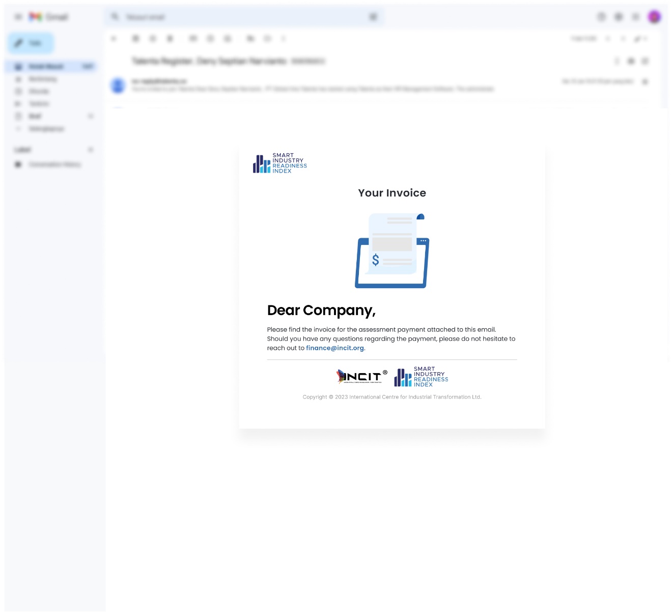Screen dimensions: 672x616
Task: Star the message from the sender
Action: [645, 81]
